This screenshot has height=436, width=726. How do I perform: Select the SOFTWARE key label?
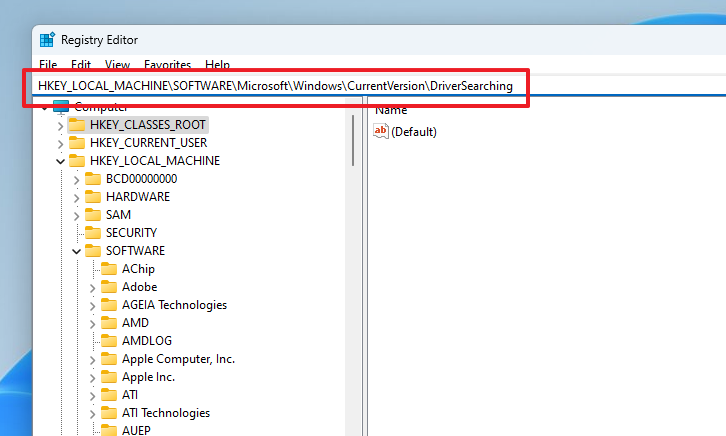[x=135, y=251]
